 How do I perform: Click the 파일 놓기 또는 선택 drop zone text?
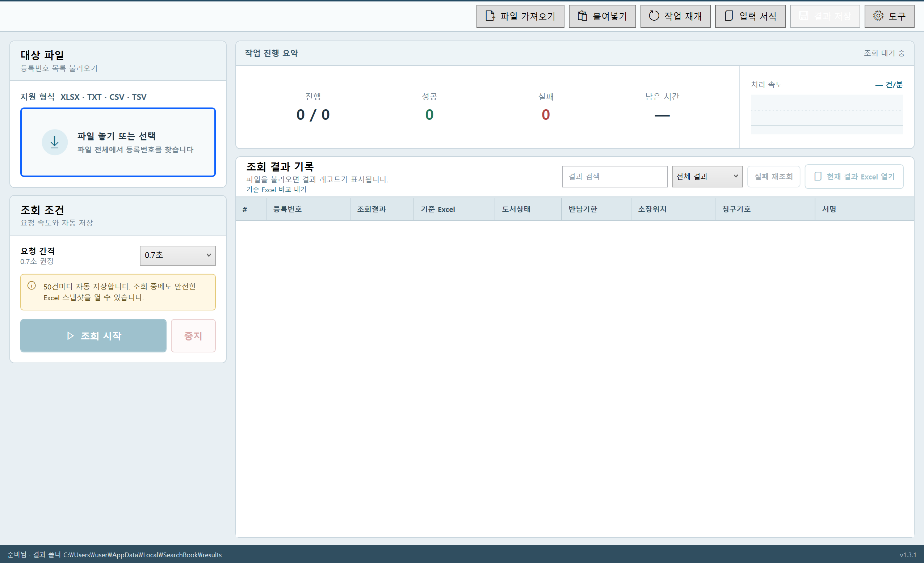click(x=116, y=136)
